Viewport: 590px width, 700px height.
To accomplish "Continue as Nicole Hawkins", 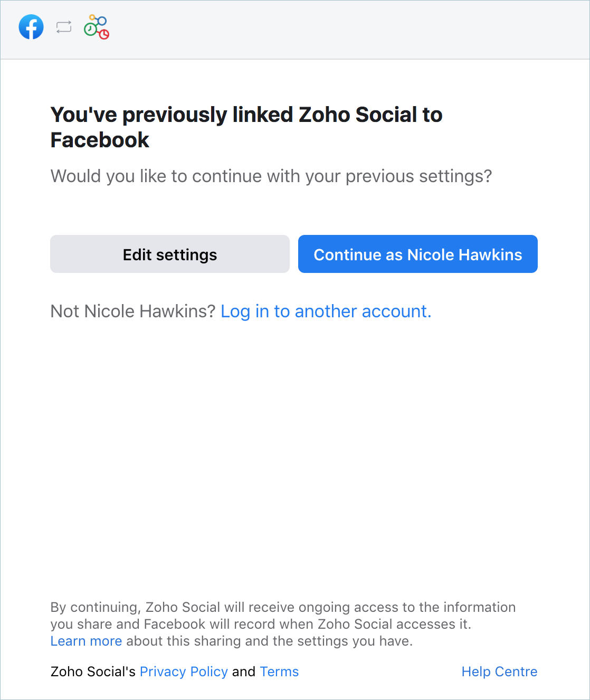I will tap(417, 254).
